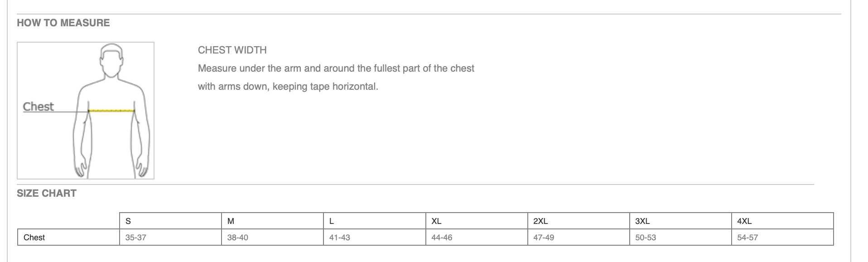
Task: Select the XL size column header
Action: click(477, 221)
